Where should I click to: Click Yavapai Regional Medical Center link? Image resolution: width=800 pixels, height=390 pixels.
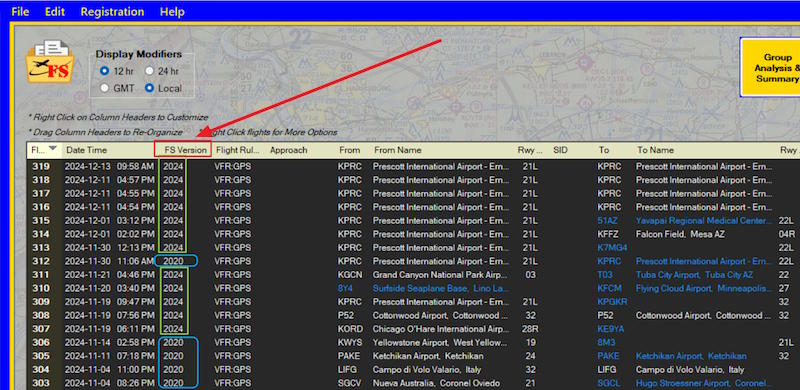[x=704, y=221]
